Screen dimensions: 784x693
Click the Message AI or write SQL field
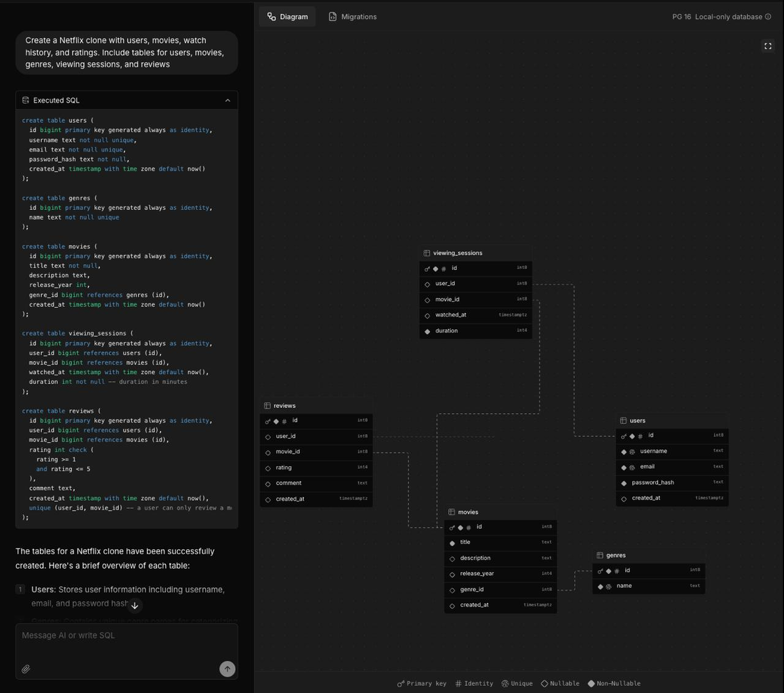[127, 635]
